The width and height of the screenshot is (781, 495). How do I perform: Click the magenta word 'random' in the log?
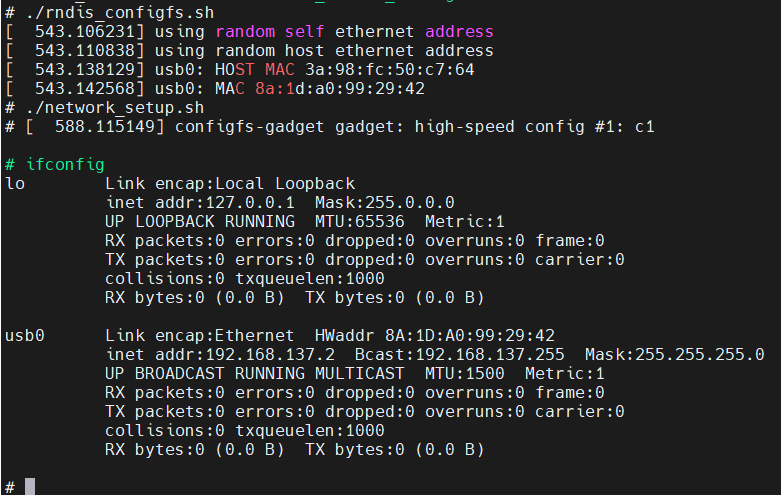[x=245, y=31]
